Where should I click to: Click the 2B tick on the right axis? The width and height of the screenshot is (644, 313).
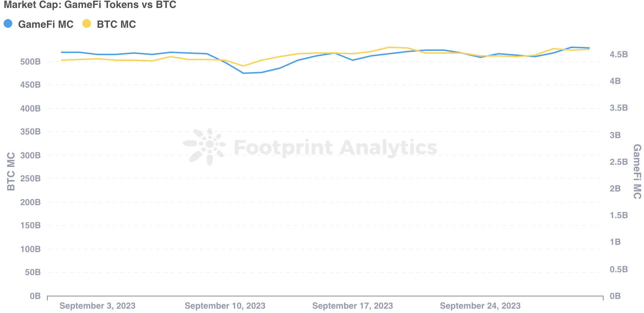pyautogui.click(x=615, y=189)
